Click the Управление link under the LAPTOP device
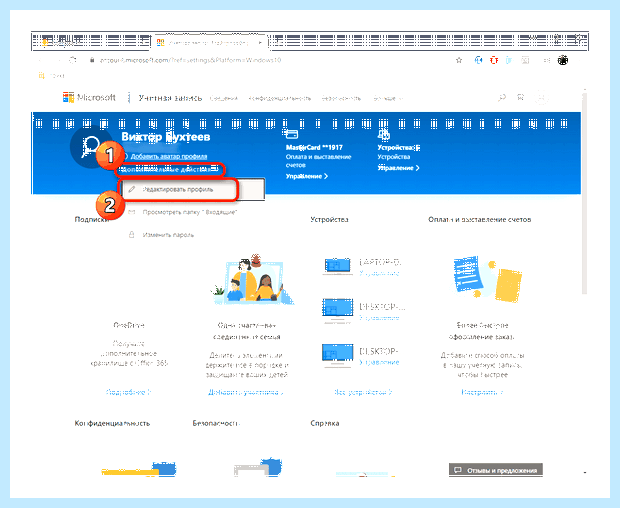The image size is (620, 508). 379,273
